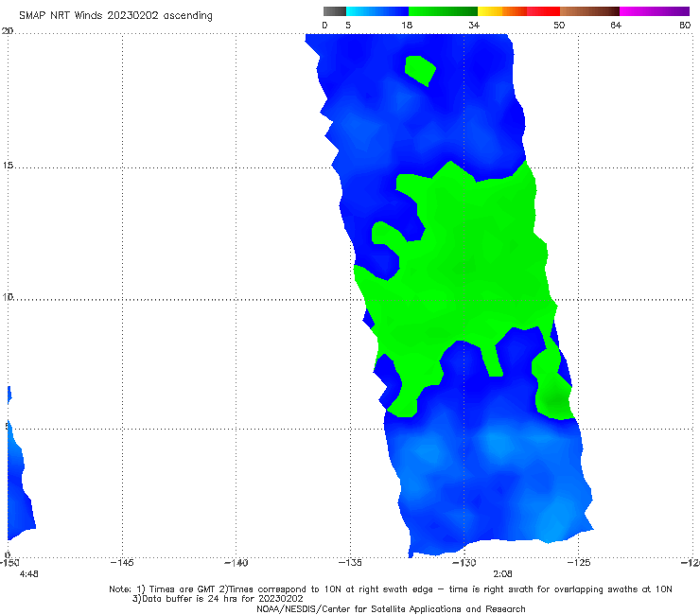Select the magenta-purple segment of the color bar

(x=655, y=11)
